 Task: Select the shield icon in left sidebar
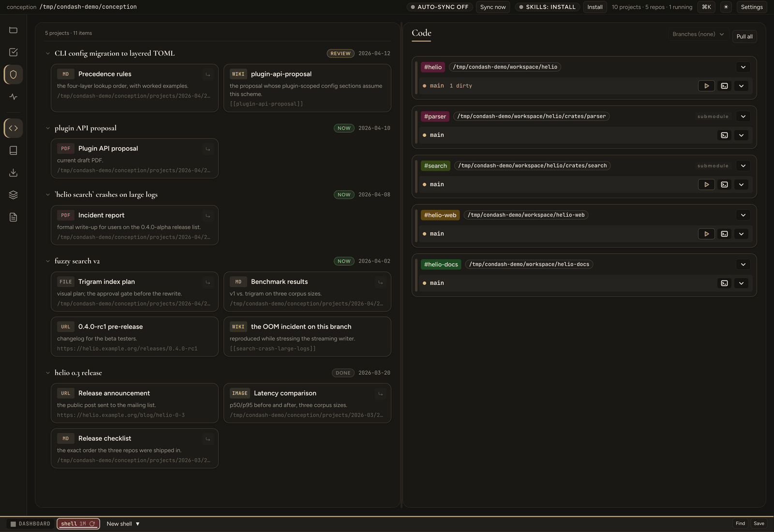13,74
